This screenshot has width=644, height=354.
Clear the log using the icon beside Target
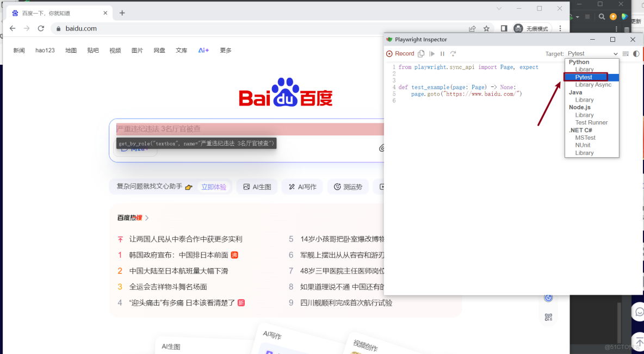626,53
